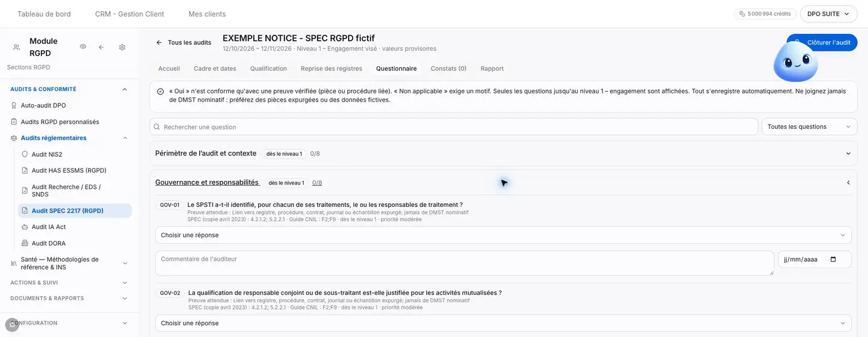Click the Clôturer l'audit button
The width and height of the screenshot is (868, 337).
[822, 42]
